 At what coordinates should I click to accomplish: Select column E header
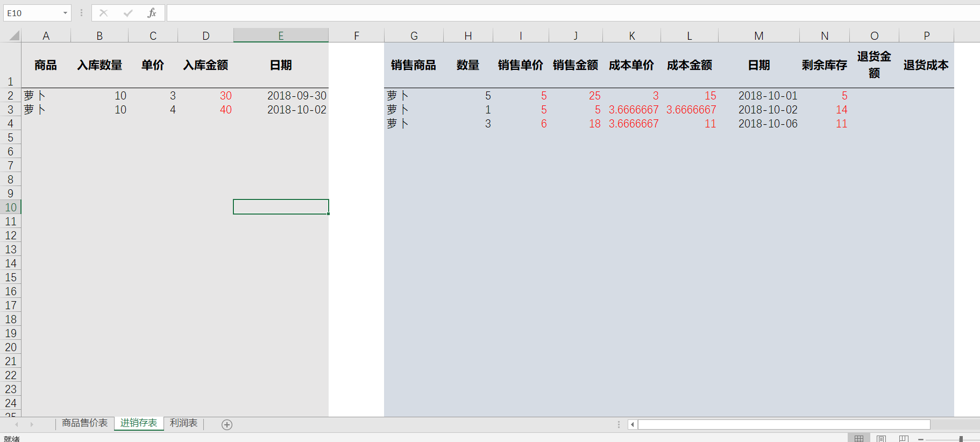pyautogui.click(x=281, y=35)
